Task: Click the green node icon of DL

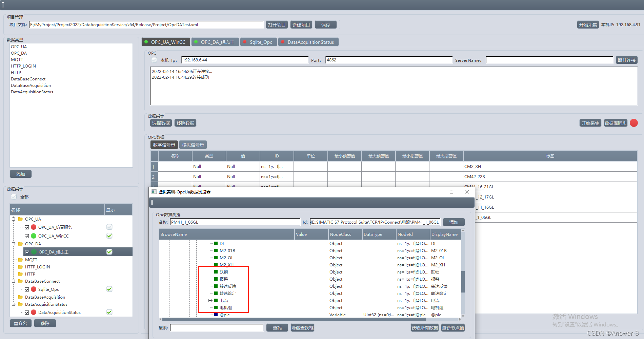Action: pyautogui.click(x=216, y=243)
